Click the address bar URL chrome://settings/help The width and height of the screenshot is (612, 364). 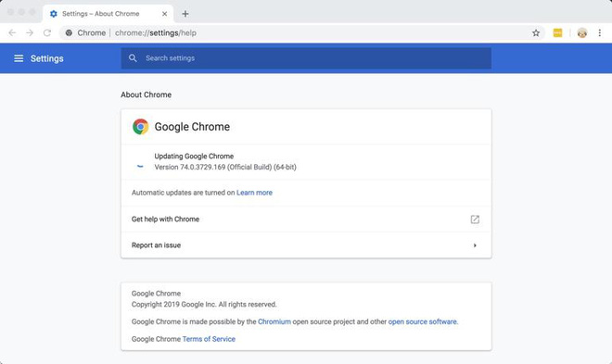pos(156,33)
